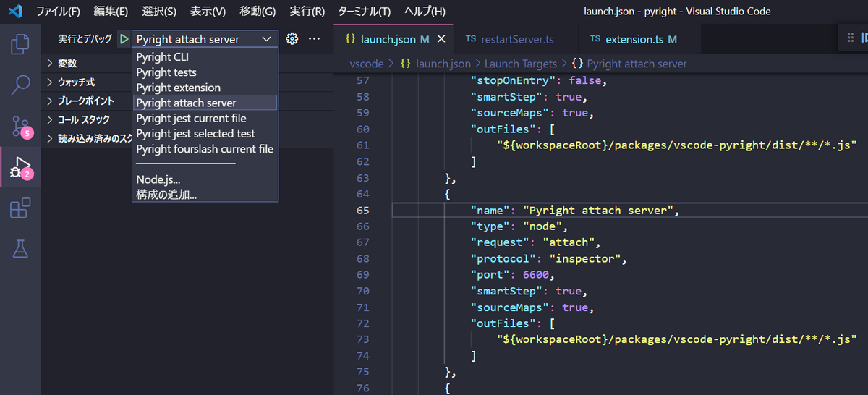
Task: Open the Explorer view in activity bar
Action: pos(20,45)
